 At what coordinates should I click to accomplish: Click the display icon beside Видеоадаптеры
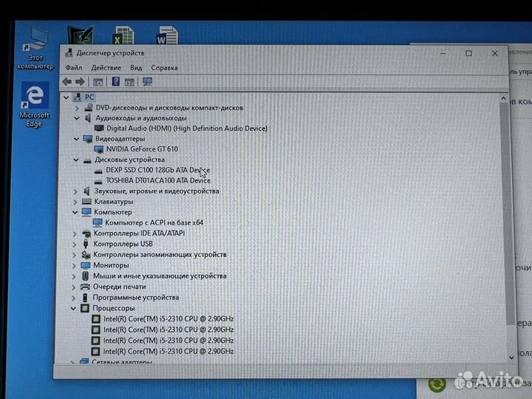[x=87, y=139]
